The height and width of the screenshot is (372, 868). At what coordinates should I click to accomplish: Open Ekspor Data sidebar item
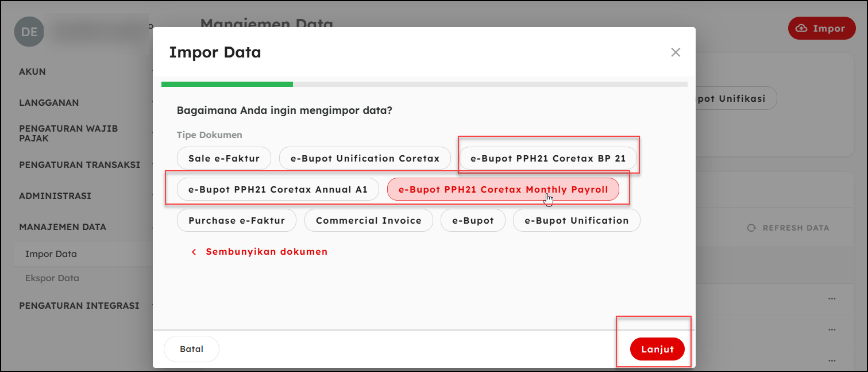point(52,278)
